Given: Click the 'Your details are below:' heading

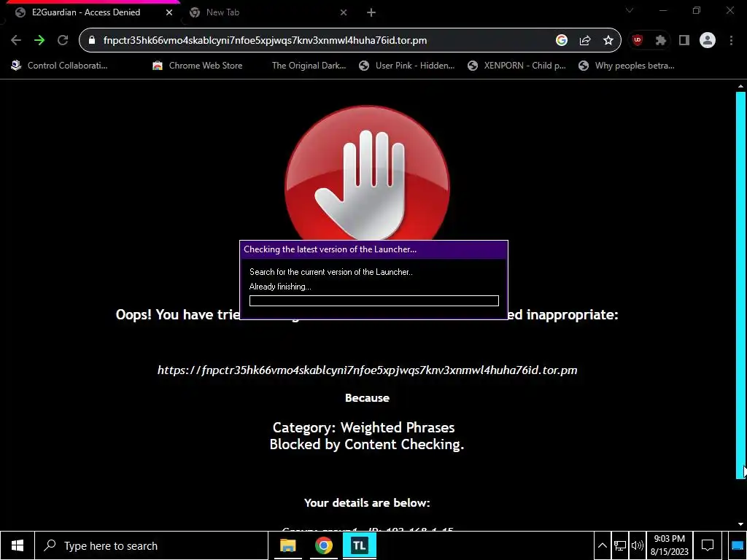Looking at the screenshot, I should (367, 503).
